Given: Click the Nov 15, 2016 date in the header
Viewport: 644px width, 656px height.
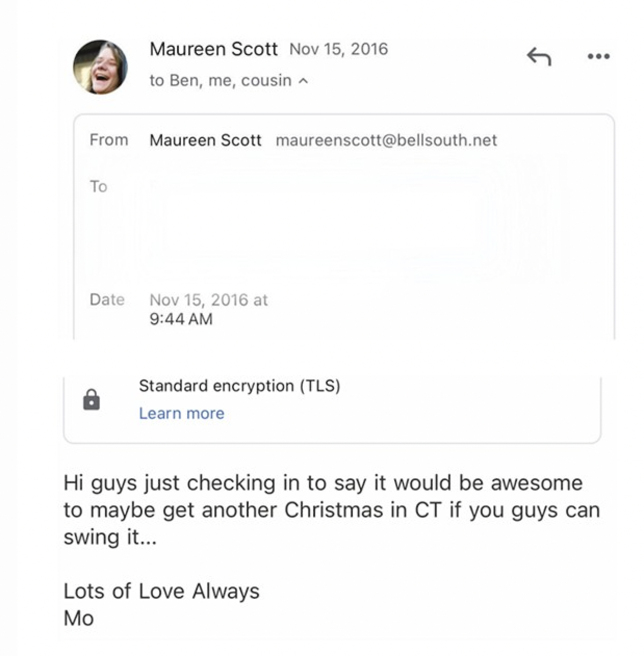Looking at the screenshot, I should 338,49.
